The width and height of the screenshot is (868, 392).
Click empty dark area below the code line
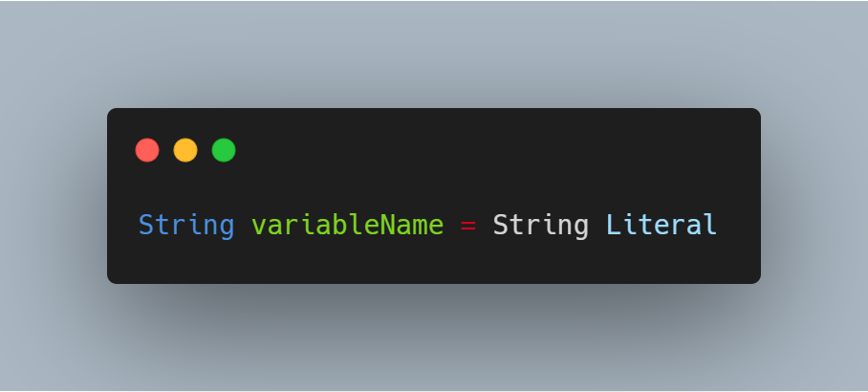430,263
